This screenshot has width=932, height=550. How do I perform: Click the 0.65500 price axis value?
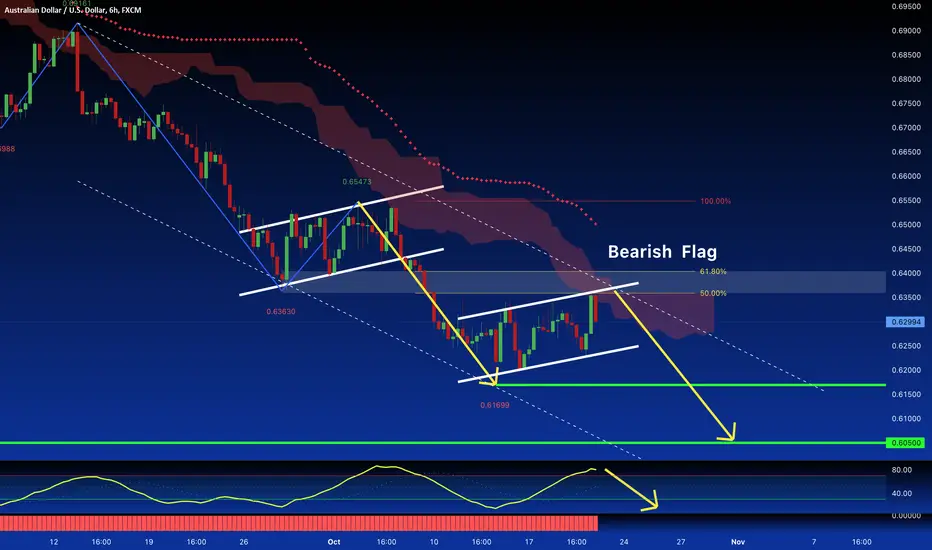coord(906,200)
